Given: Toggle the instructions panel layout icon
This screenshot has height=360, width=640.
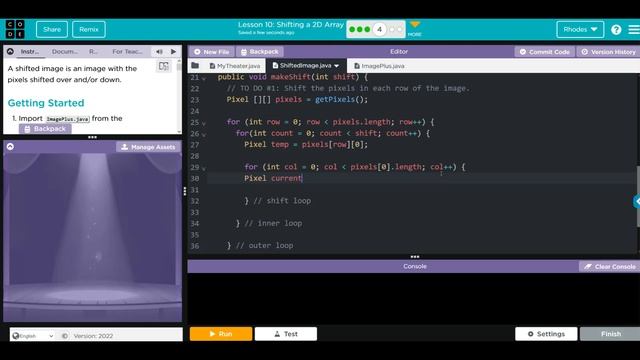Looking at the screenshot, I should coord(164,66).
